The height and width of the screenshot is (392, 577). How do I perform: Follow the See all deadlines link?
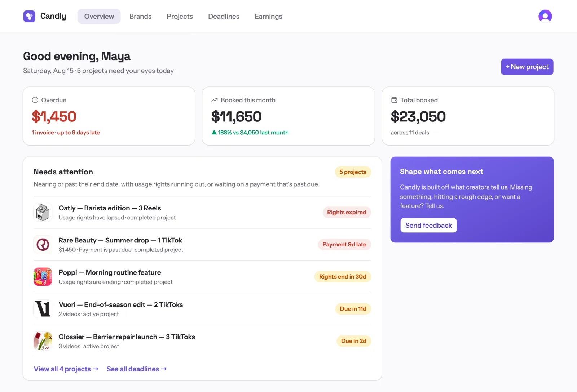(x=137, y=369)
